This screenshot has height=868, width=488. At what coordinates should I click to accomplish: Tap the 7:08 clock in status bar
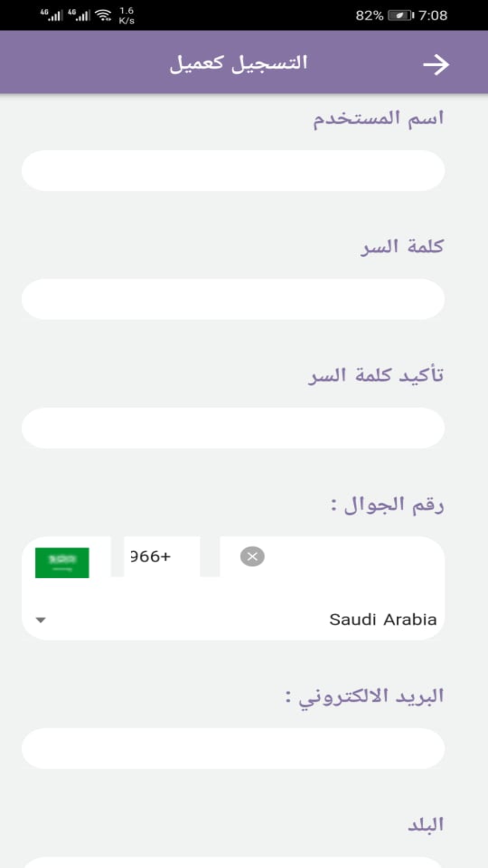point(433,16)
